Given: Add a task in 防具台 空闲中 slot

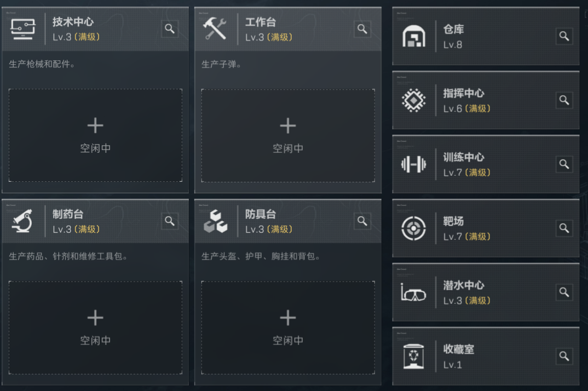Looking at the screenshot, I should click(288, 327).
